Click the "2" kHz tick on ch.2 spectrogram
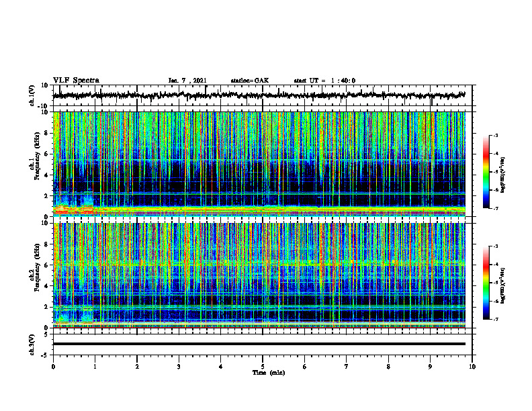532x411 pixels. 47,307
